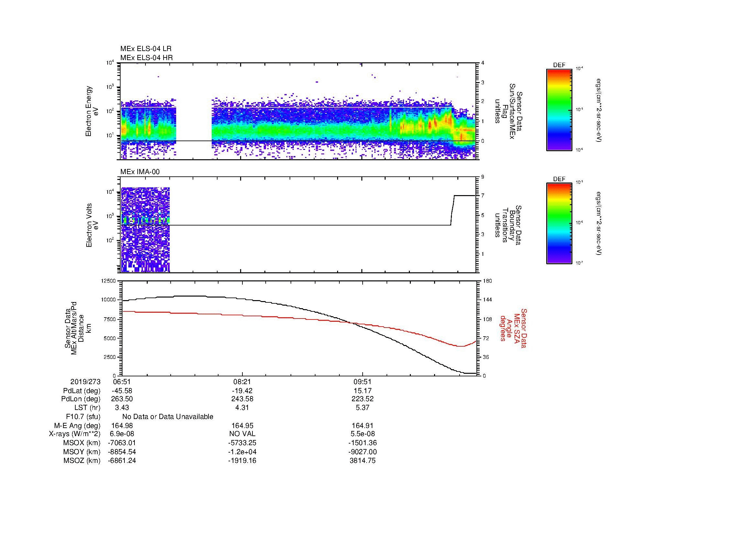Click the 'F10.7 (sfu)' row label
The height and width of the screenshot is (534, 756).
click(83, 417)
